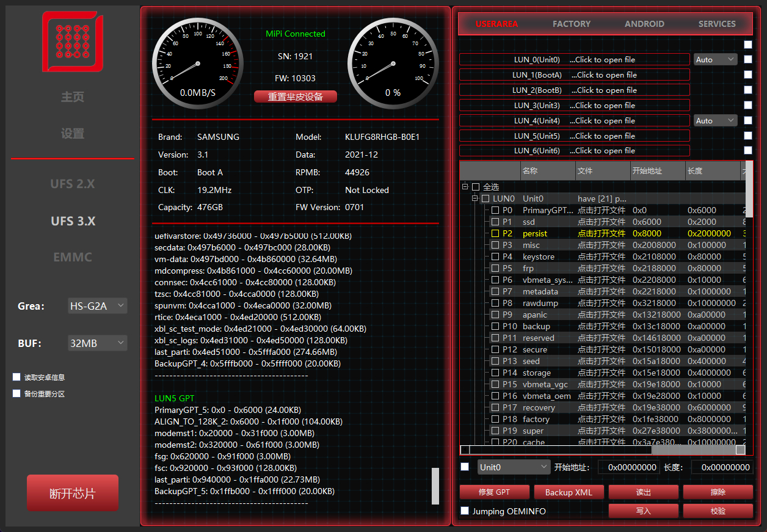Viewport: 767px width, 532px height.
Task: Open the BUF 32MB dropdown
Action: 97,343
